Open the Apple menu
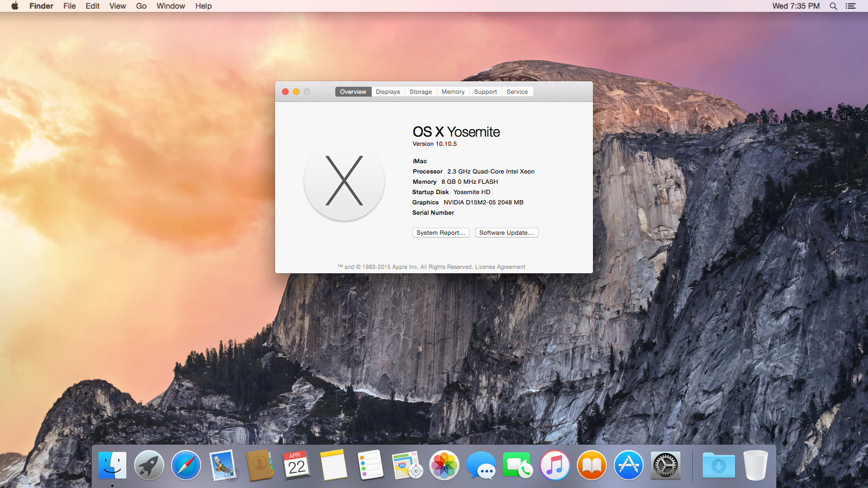Viewport: 868px width, 488px height. 15,6
